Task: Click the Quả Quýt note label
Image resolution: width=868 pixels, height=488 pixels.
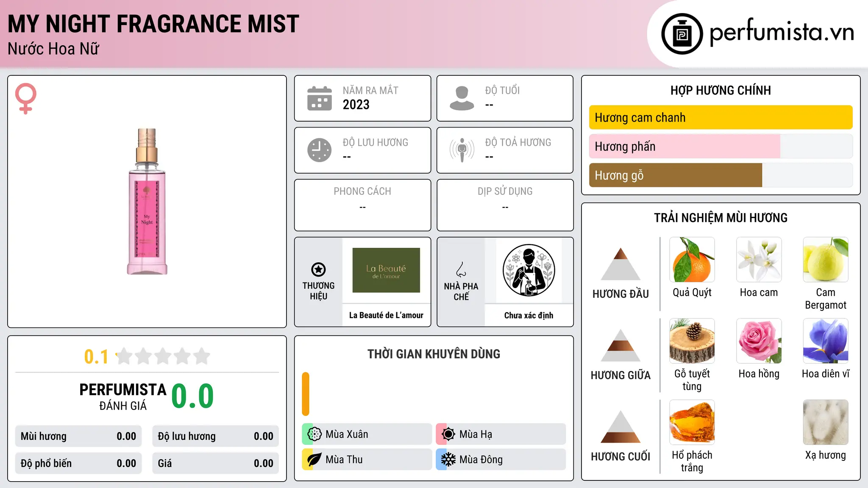Action: [692, 292]
